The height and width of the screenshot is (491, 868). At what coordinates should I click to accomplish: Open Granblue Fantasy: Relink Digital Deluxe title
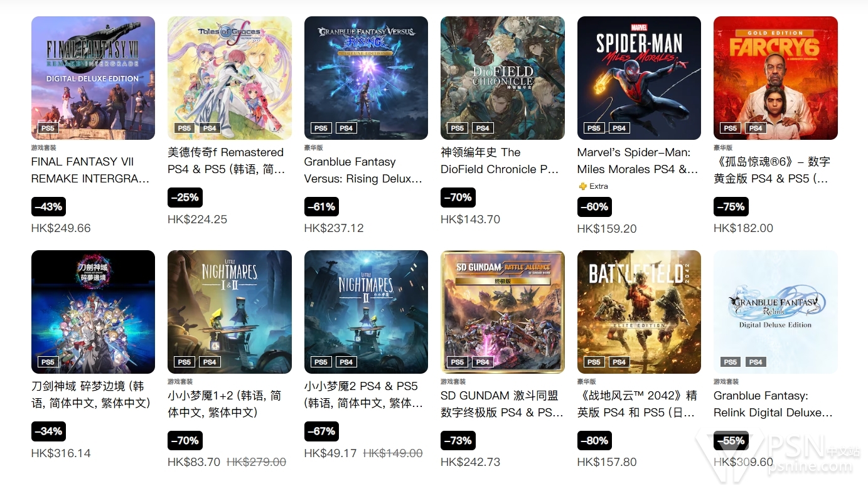tap(773, 404)
